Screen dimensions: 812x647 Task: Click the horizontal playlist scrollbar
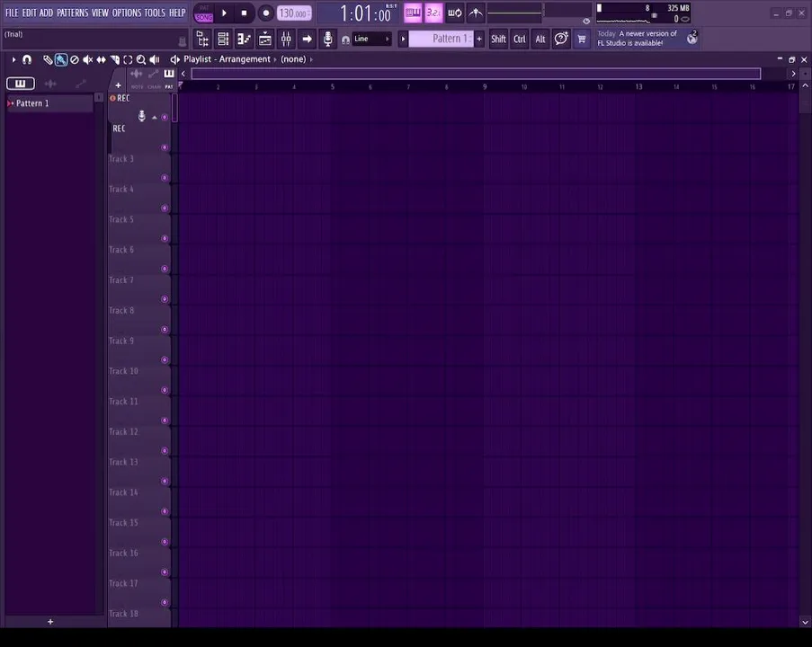point(476,74)
